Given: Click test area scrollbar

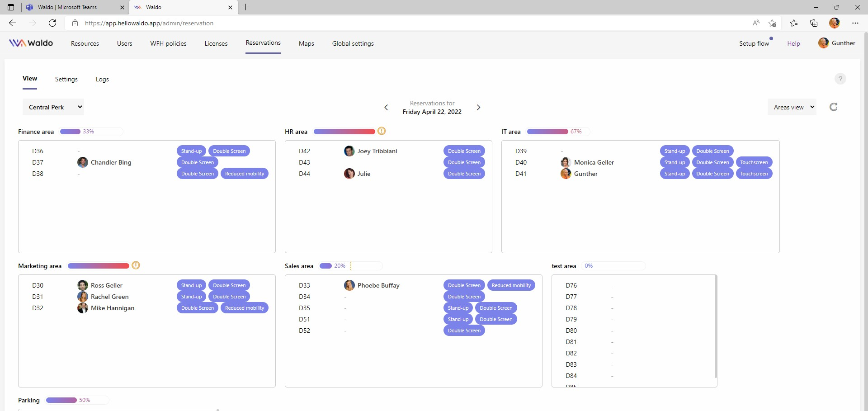Looking at the screenshot, I should [x=716, y=326].
